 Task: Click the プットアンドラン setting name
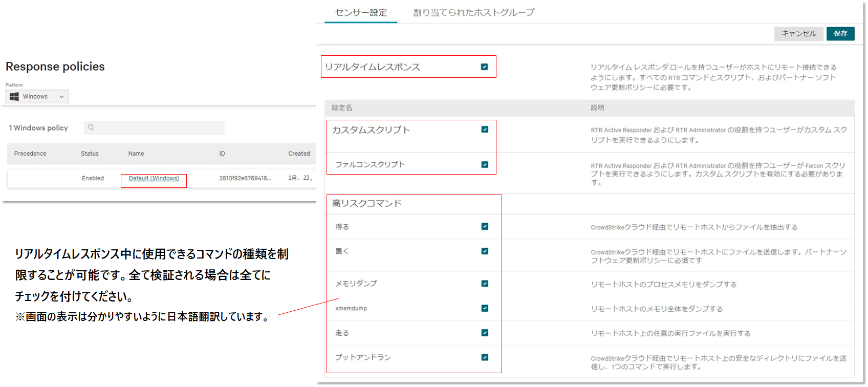coord(363,357)
